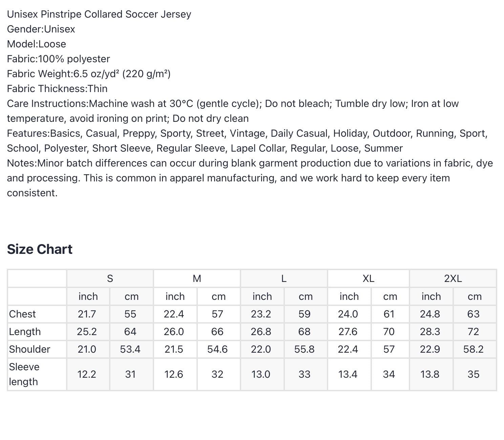This screenshot has height=440, width=504.
Task: Click the product title Unisex Pinstripe Collared Soccer Jersey
Action: click(x=99, y=14)
